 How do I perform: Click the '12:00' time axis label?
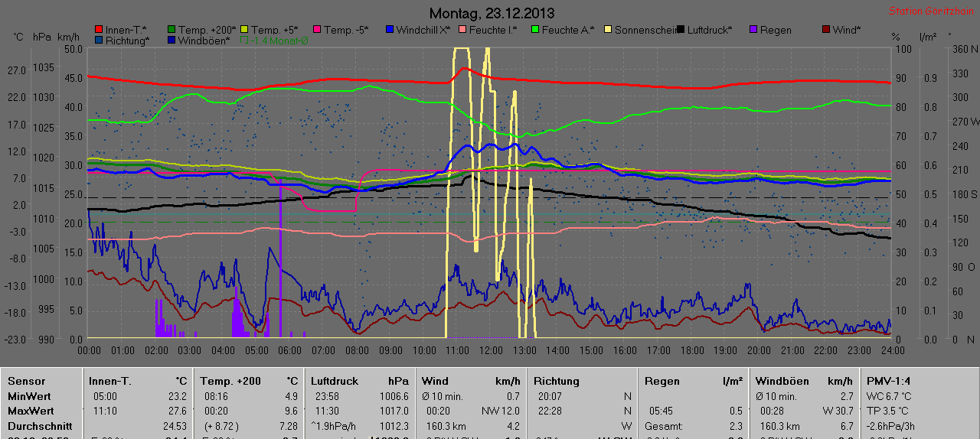pyautogui.click(x=491, y=350)
